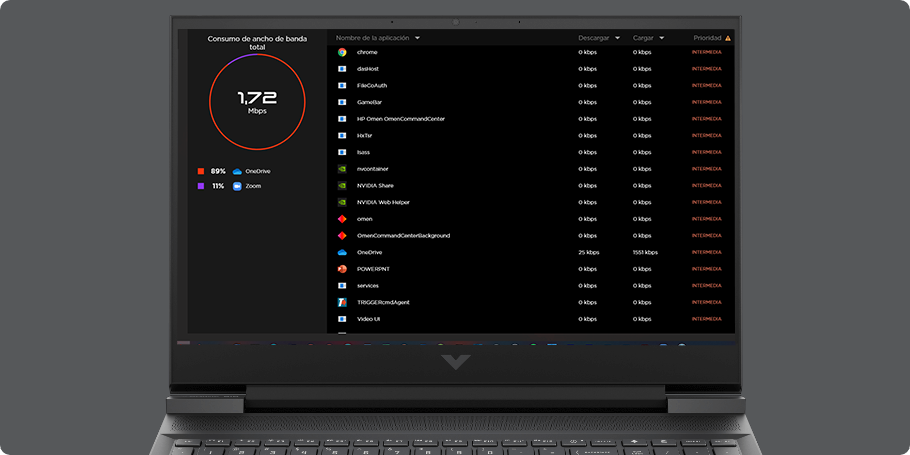The height and width of the screenshot is (455, 910).
Task: Select the "TRIGGERcmdAgent" application name
Action: tap(383, 302)
